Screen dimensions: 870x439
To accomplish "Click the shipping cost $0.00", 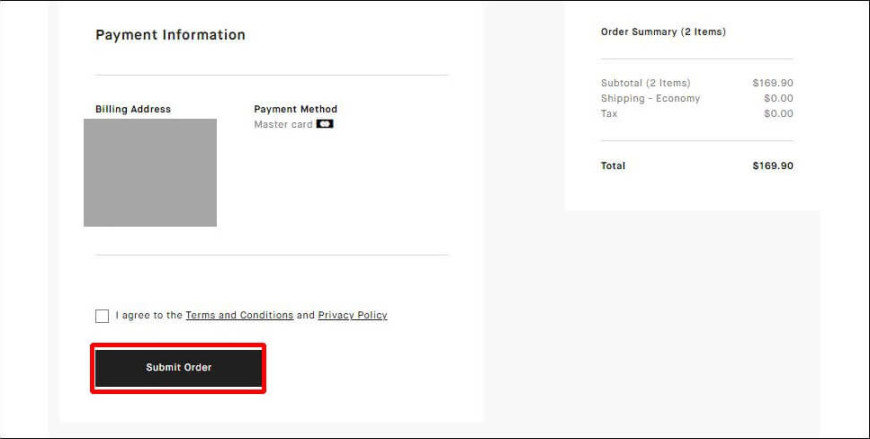I will point(778,98).
